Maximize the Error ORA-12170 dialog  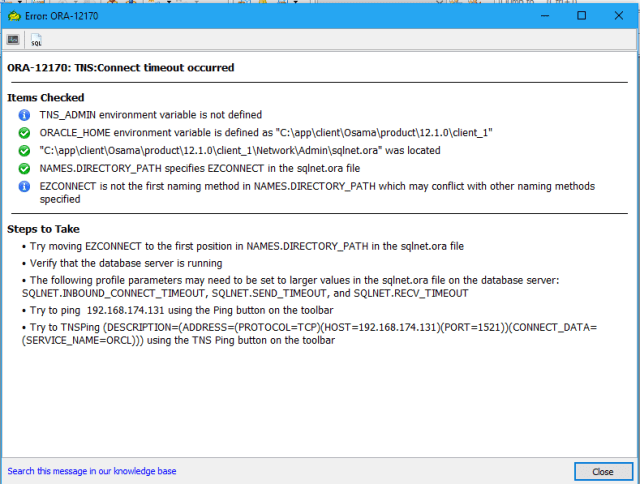[581, 15]
